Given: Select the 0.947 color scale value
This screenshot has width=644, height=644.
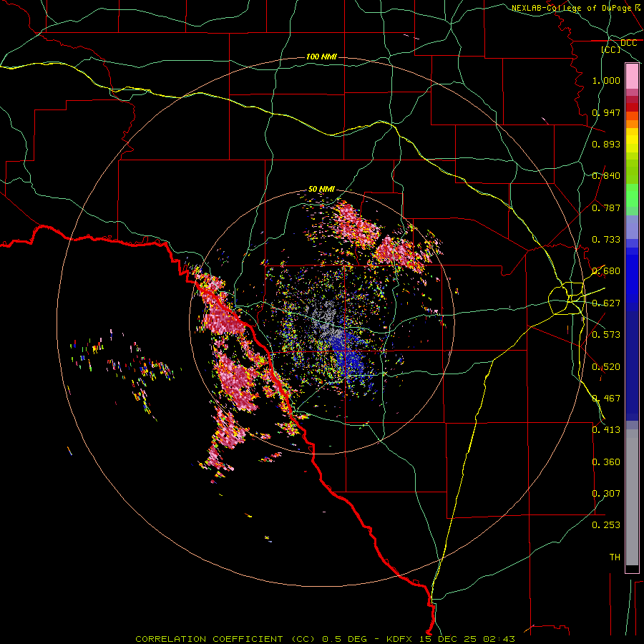Looking at the screenshot, I should [x=606, y=112].
